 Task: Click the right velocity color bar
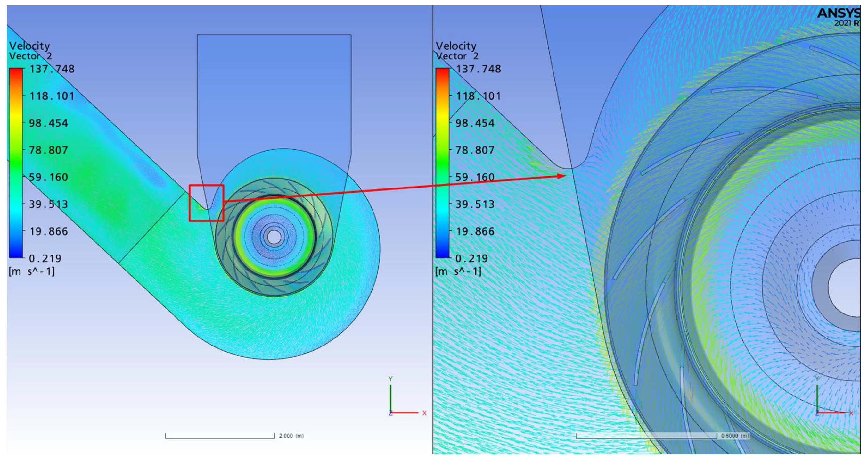(442, 163)
